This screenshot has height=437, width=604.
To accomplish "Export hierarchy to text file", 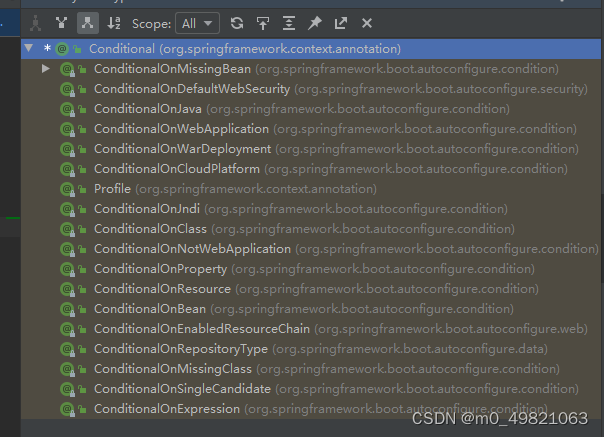I will point(341,23).
